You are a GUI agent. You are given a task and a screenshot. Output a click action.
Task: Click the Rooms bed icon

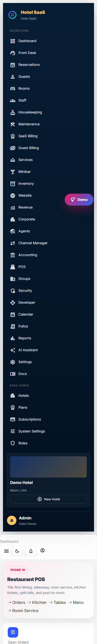pyautogui.click(x=13, y=88)
